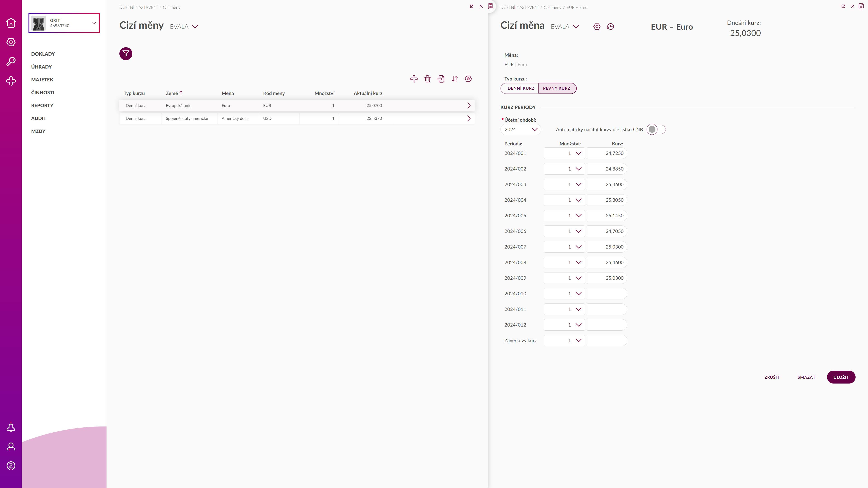Open notifications bell icon

point(11,428)
